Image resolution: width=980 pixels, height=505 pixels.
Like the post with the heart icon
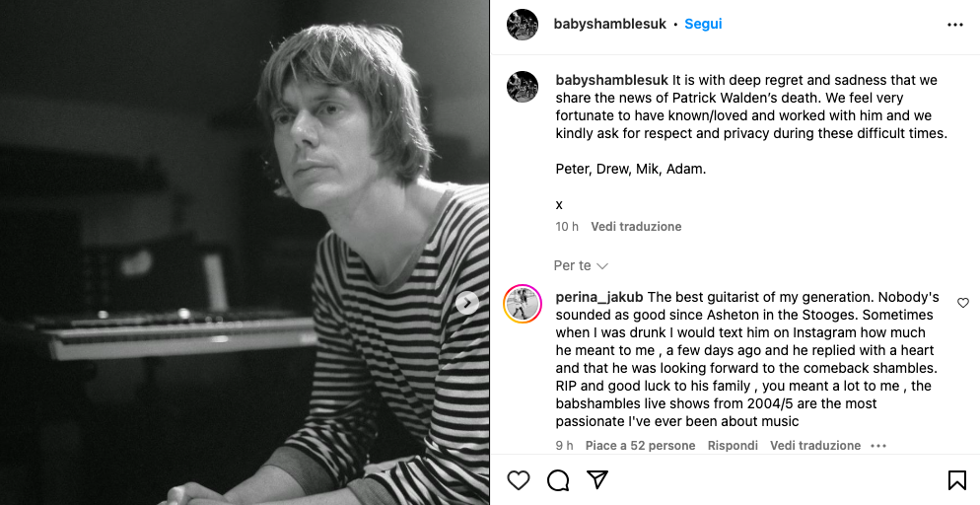(x=519, y=480)
